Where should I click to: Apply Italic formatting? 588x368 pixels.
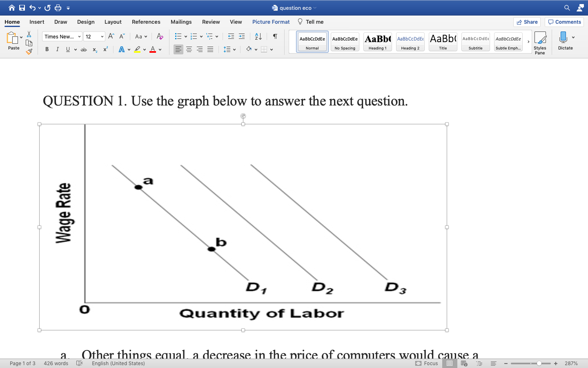[x=57, y=49]
